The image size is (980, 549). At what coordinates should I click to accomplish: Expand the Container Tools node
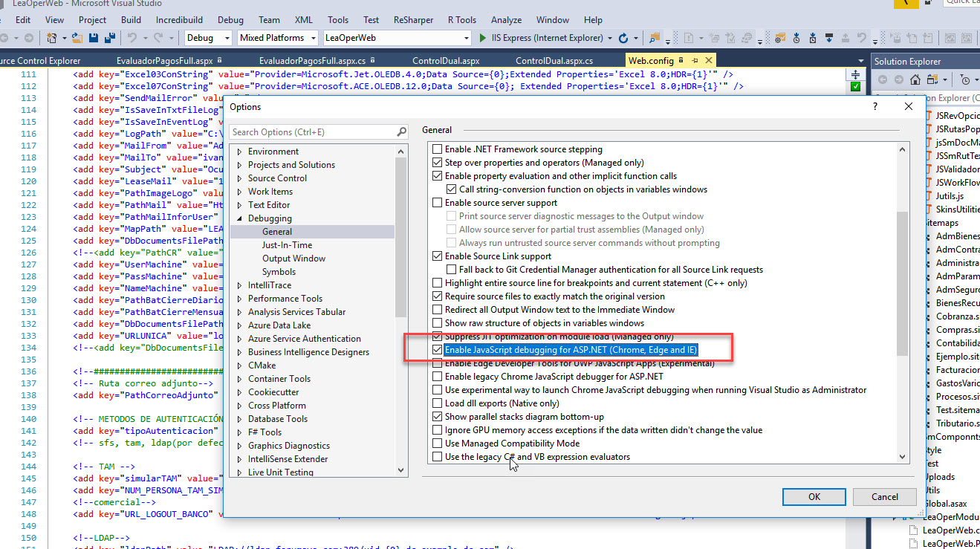[x=239, y=379]
